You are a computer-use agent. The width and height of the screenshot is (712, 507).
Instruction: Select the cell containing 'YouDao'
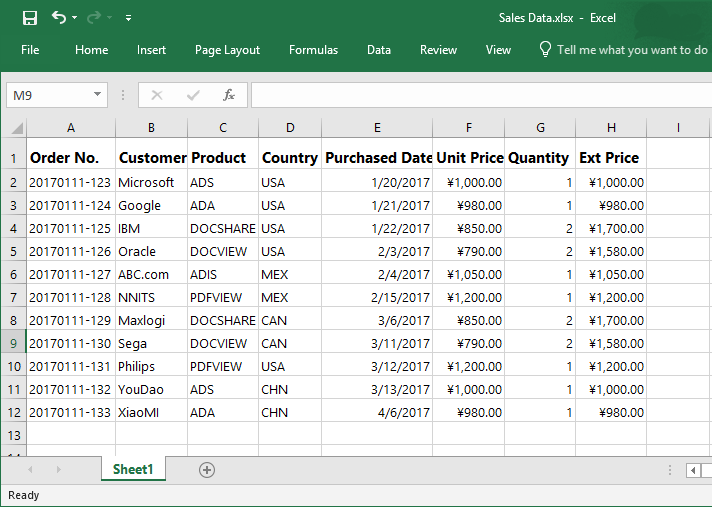(151, 389)
